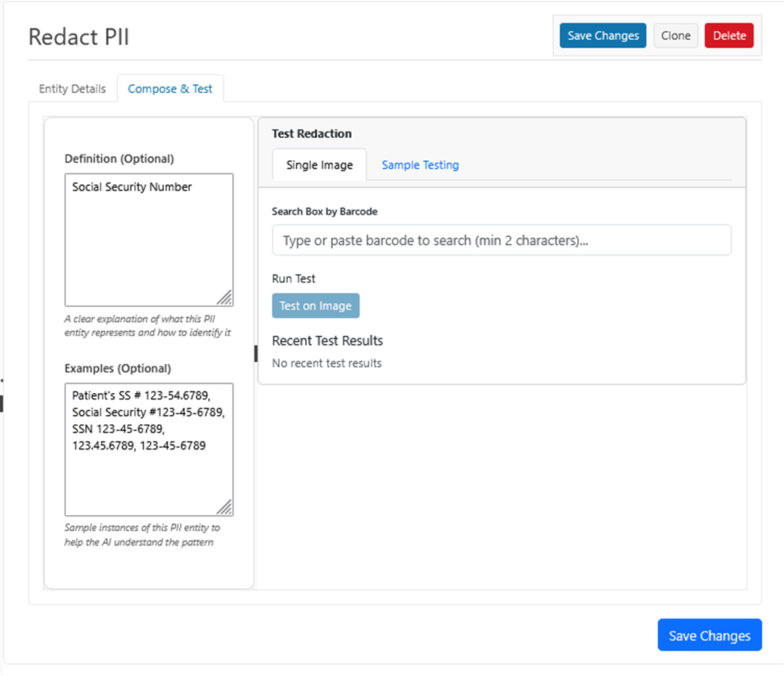Viewport: 784px width, 676px height.
Task: Click the bottom Save Changes button
Action: tap(709, 635)
